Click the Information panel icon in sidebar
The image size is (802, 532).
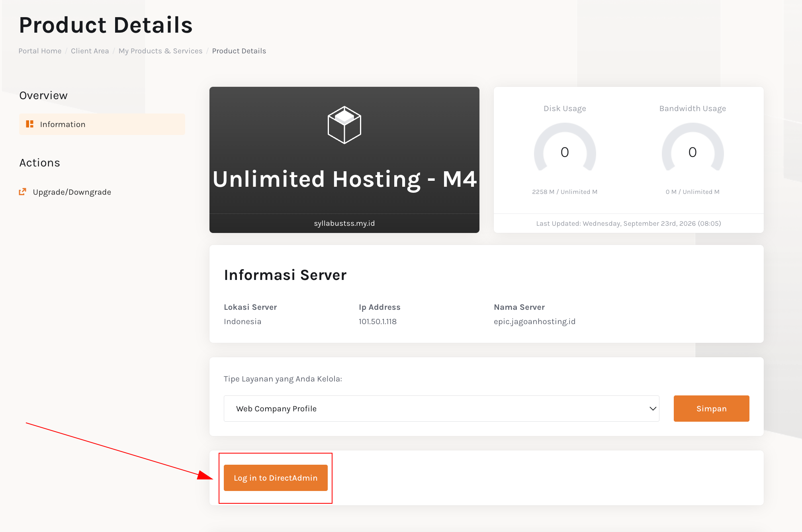pos(29,124)
